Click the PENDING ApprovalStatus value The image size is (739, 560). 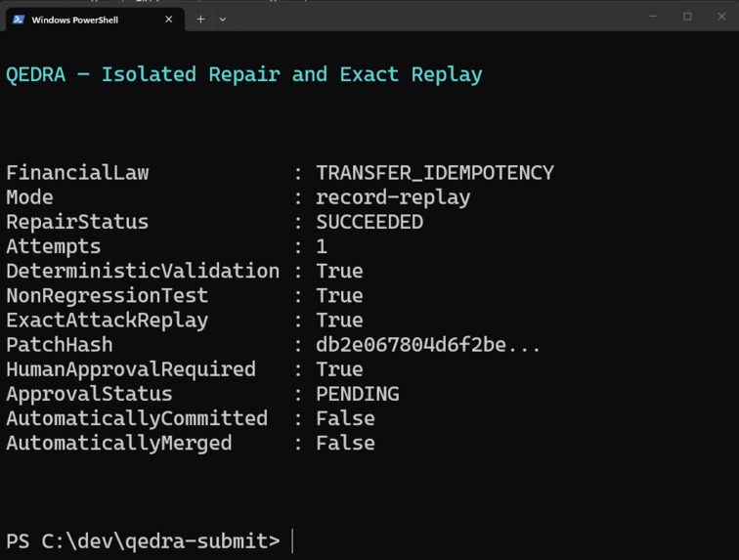coord(358,394)
